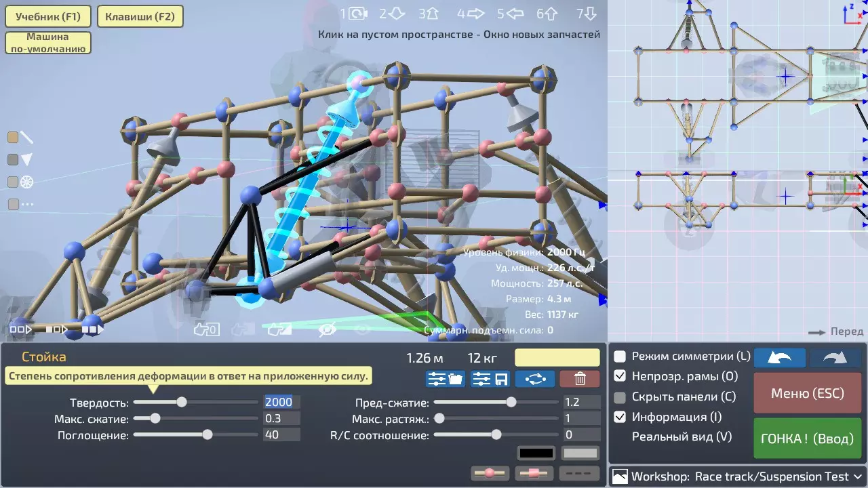The height and width of the screenshot is (488, 868).
Task: Click the crossed-out eye icon
Action: [328, 330]
